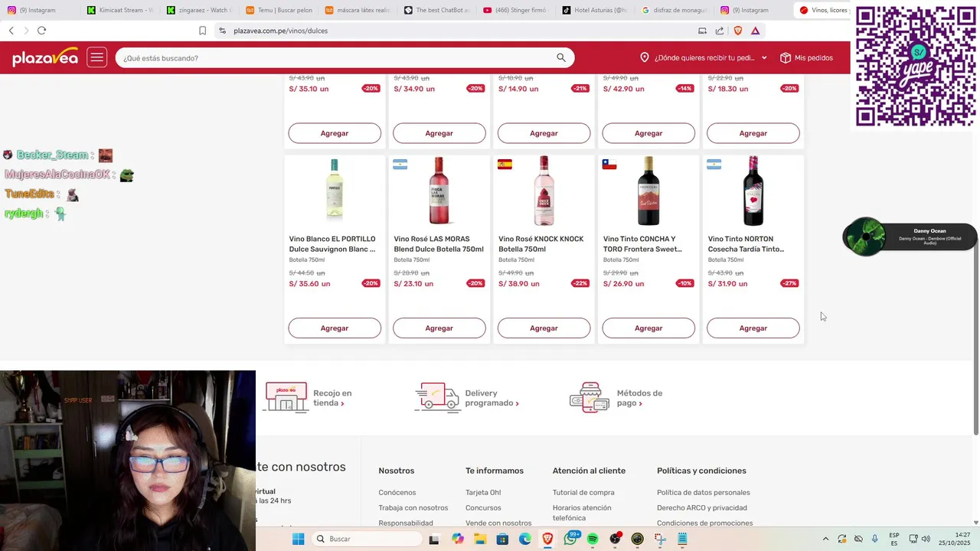Add Vino Blanco EL PORTILLO to cart
Screen dimensions: 980x551
pos(335,328)
